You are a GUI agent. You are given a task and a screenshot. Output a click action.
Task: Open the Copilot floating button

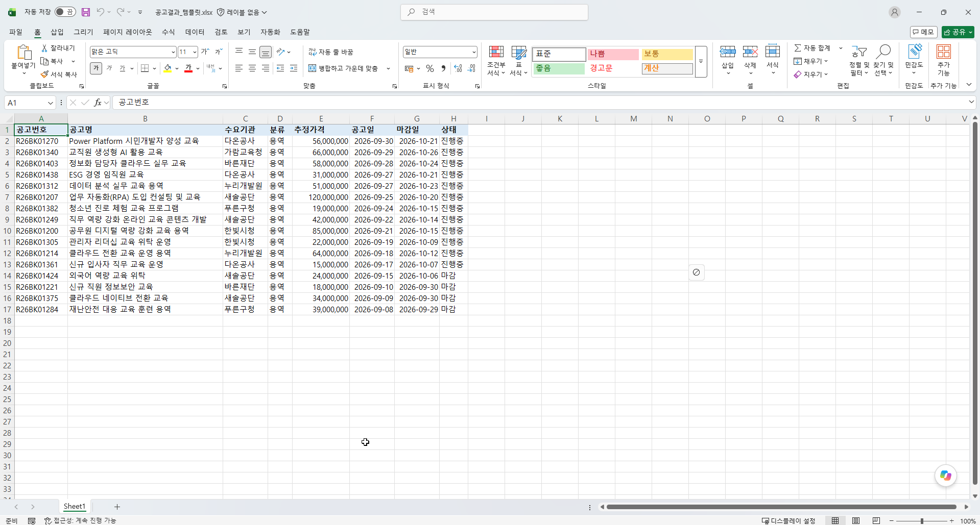[946, 476]
